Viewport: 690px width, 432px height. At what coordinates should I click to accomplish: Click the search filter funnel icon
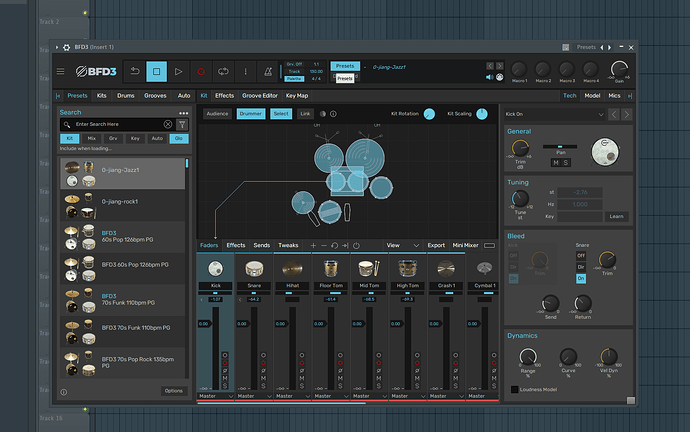tap(182, 124)
